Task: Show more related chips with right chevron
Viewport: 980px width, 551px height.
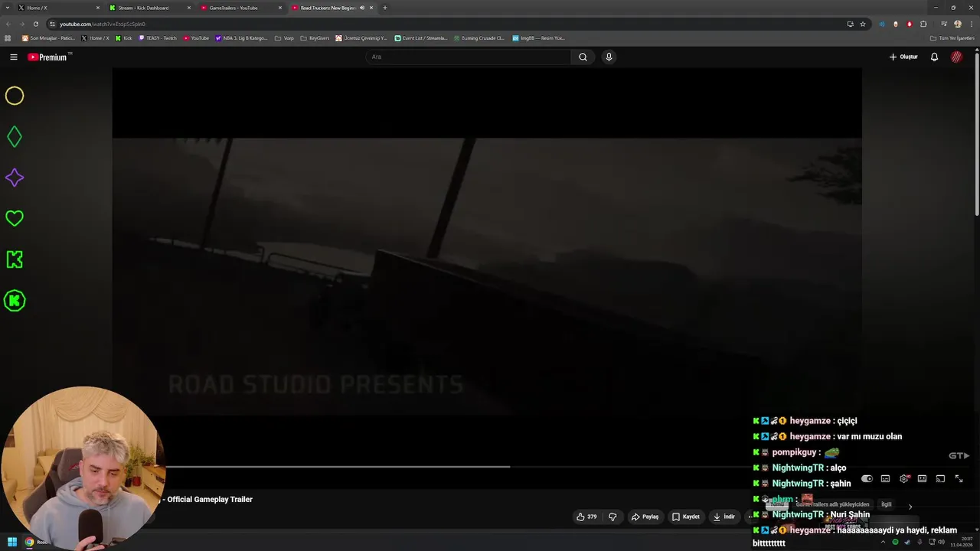Action: [910, 506]
